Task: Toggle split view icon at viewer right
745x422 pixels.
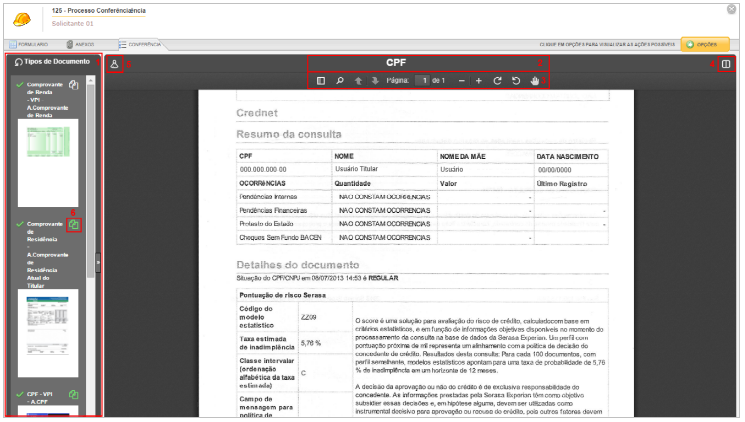Action: (726, 64)
